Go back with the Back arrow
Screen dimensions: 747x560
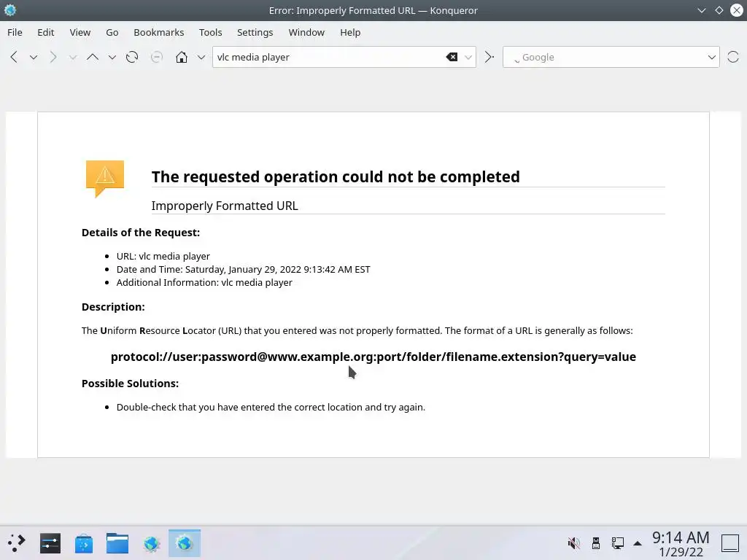click(14, 57)
